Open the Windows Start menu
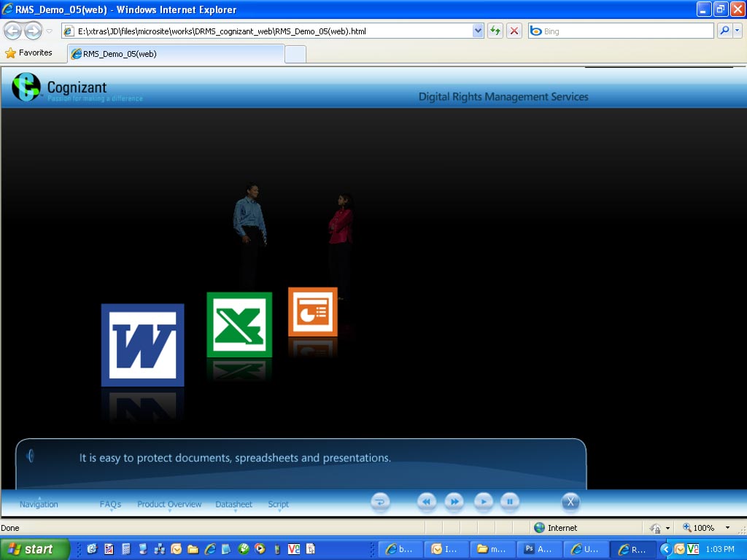Image resolution: width=747 pixels, height=560 pixels. tap(35, 549)
